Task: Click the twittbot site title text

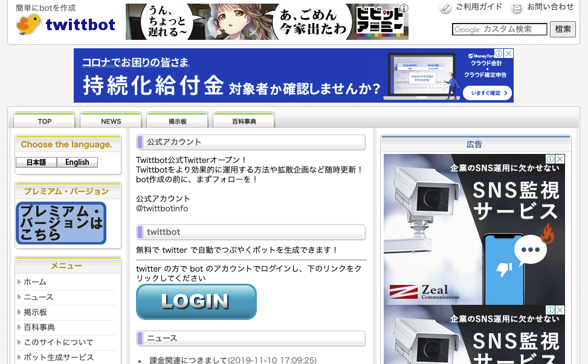Action: tap(80, 25)
